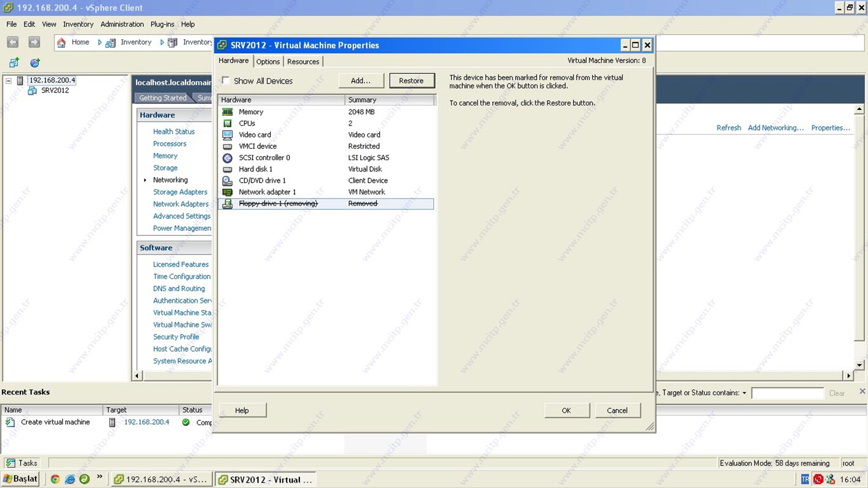The height and width of the screenshot is (488, 868).
Task: Collapse the 192.168.200.4 tree node
Action: 8,80
